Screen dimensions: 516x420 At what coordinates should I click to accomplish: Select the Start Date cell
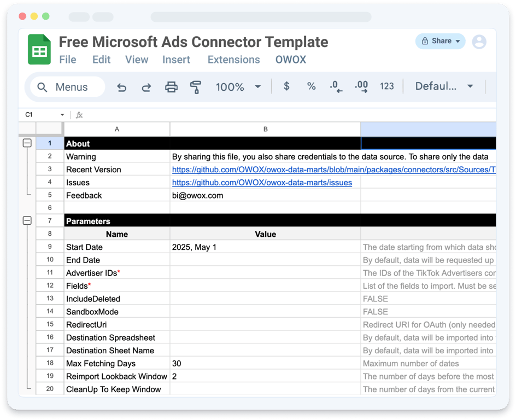point(117,247)
